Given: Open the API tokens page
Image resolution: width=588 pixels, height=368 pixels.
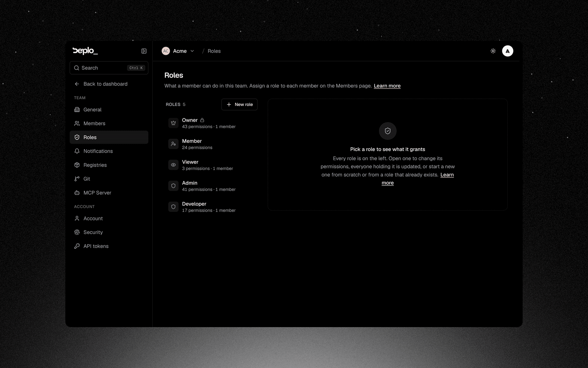Looking at the screenshot, I should [x=109, y=246].
